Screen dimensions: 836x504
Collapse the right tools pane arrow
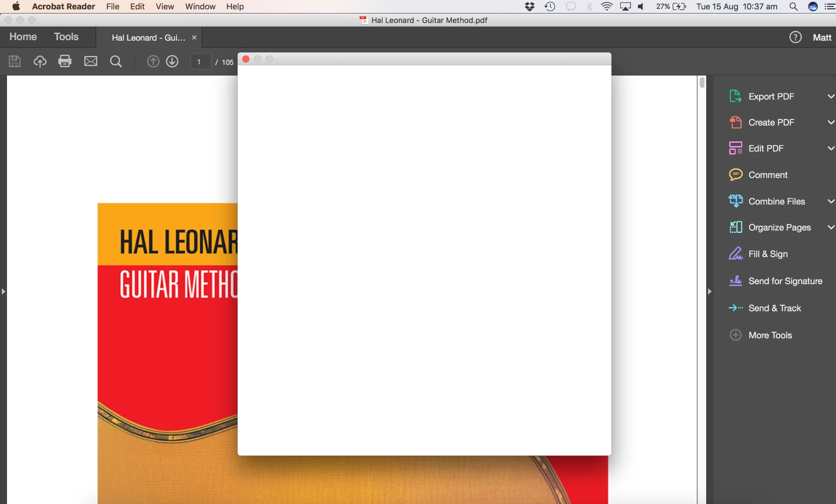coord(710,292)
